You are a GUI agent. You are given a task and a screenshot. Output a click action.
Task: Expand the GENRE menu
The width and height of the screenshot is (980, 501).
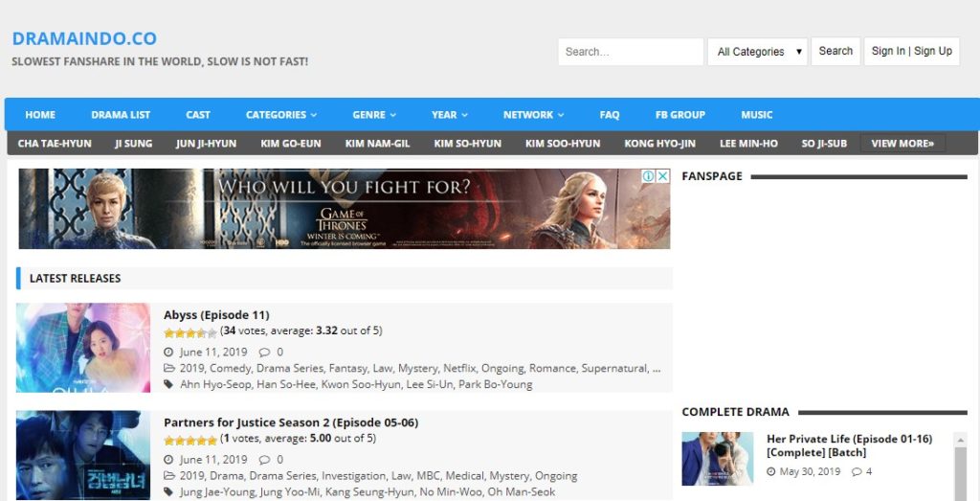coord(374,114)
